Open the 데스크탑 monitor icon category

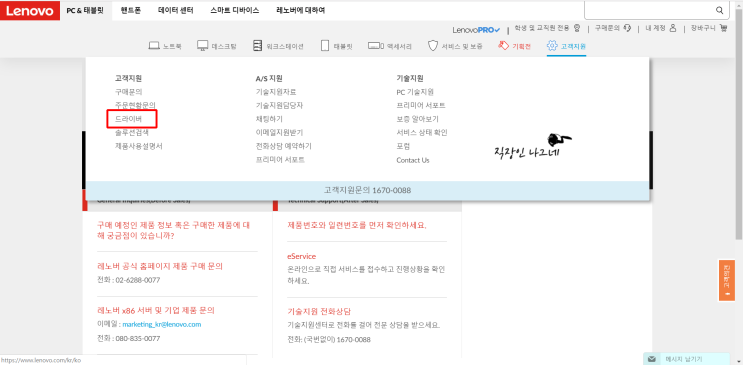[x=203, y=46]
